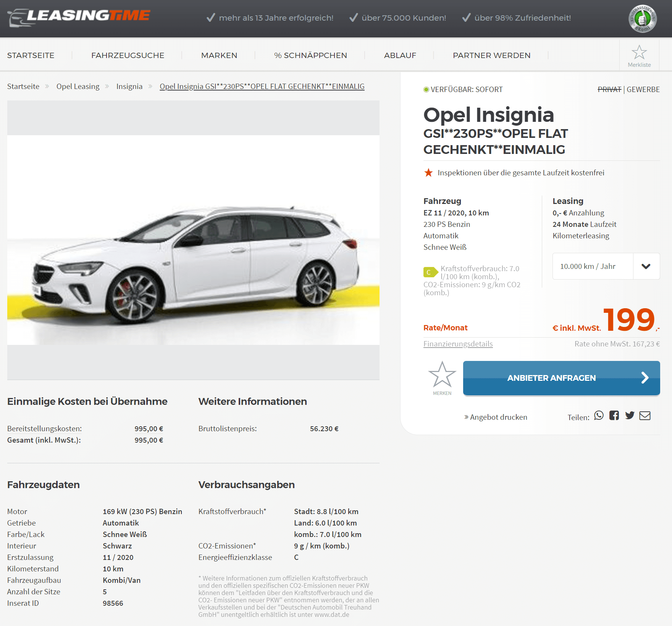Open the eKomi customer award badge

643,19
